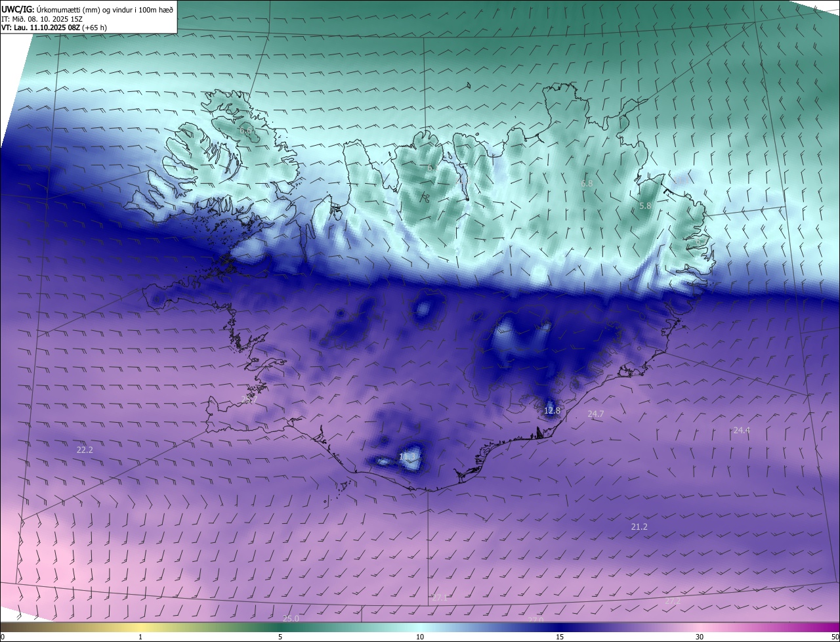The width and height of the screenshot is (840, 642).
Task: Click the 1 label on the color scale
Action: 140,637
